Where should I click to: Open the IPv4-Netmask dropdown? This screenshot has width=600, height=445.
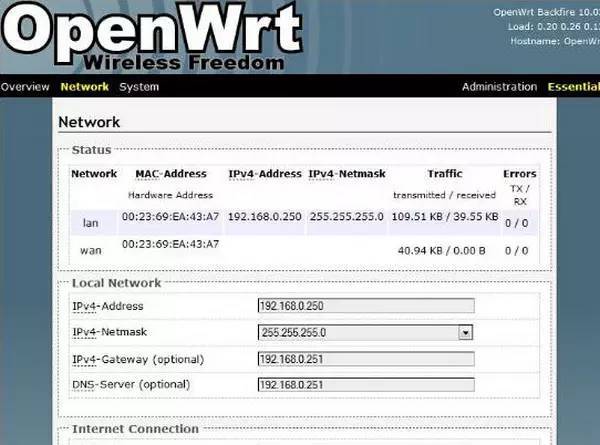pos(365,333)
